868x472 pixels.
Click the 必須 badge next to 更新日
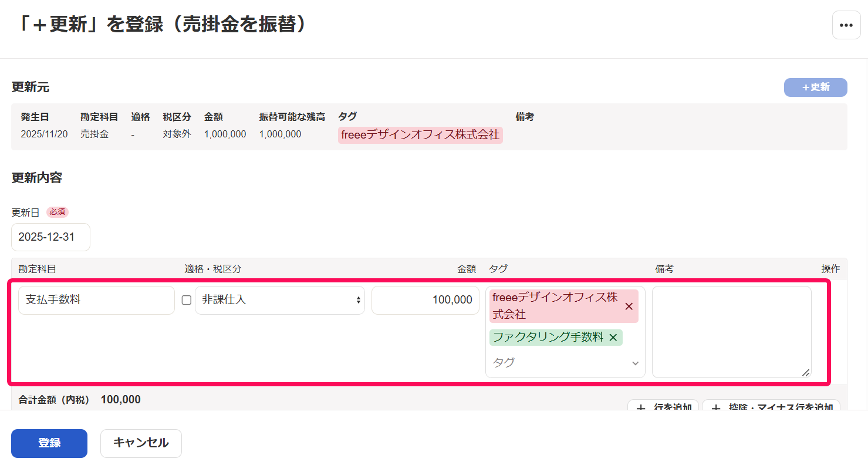[58, 212]
